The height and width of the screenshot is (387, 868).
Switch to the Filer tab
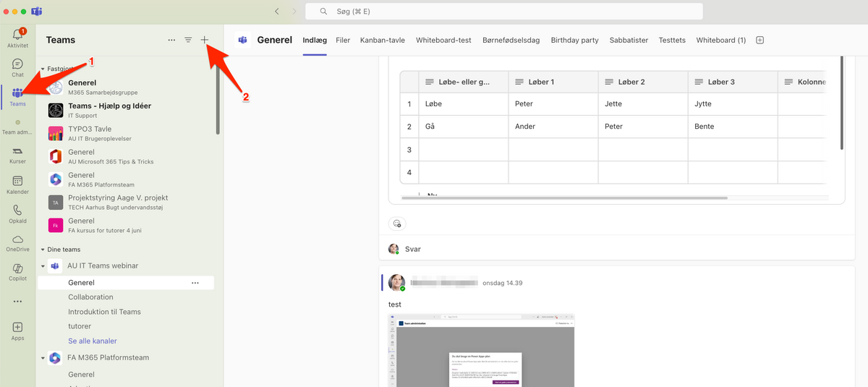click(x=343, y=40)
